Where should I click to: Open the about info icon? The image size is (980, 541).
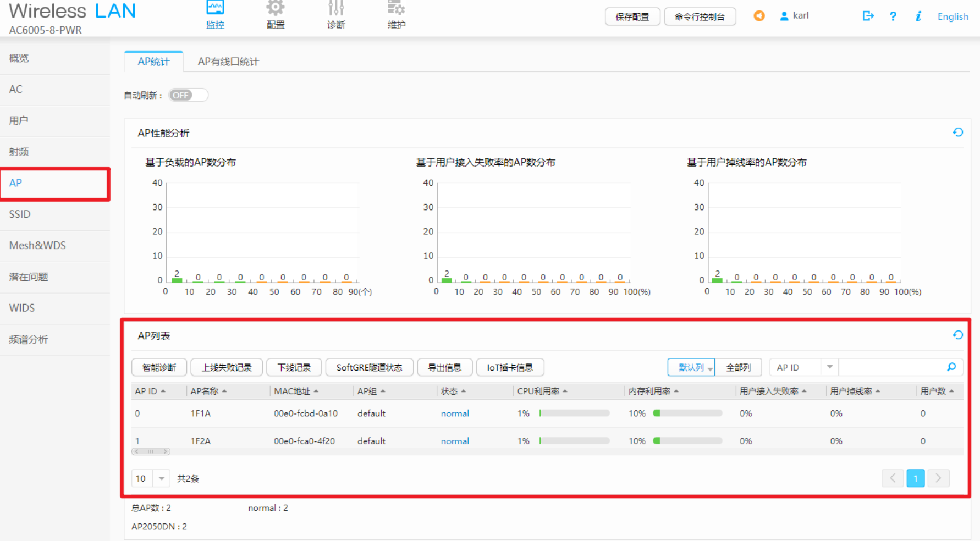(x=918, y=16)
